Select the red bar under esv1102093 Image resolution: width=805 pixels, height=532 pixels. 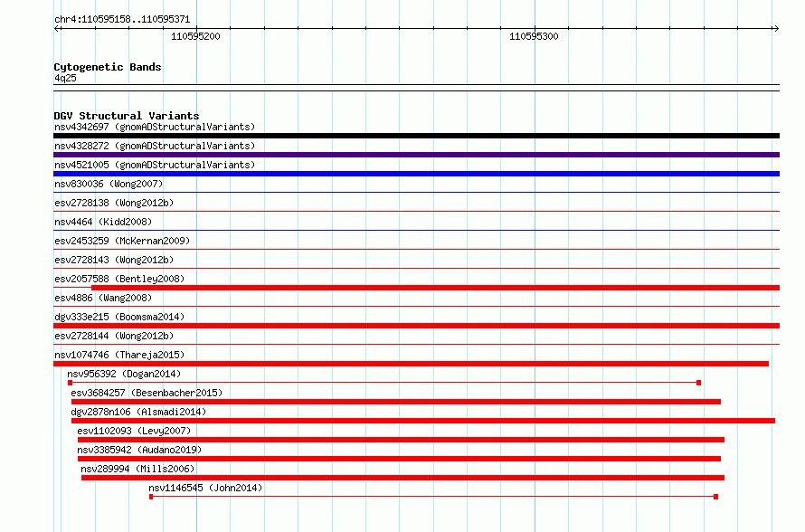[x=401, y=440]
